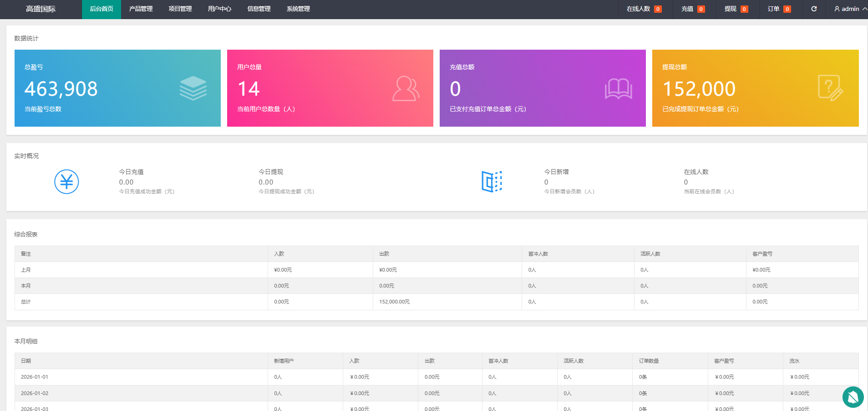Open the 用户中心 menu

pyautogui.click(x=219, y=9)
